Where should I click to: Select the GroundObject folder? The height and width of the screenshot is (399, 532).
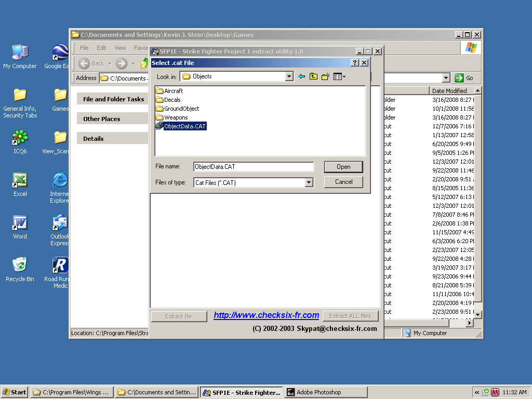pos(178,109)
